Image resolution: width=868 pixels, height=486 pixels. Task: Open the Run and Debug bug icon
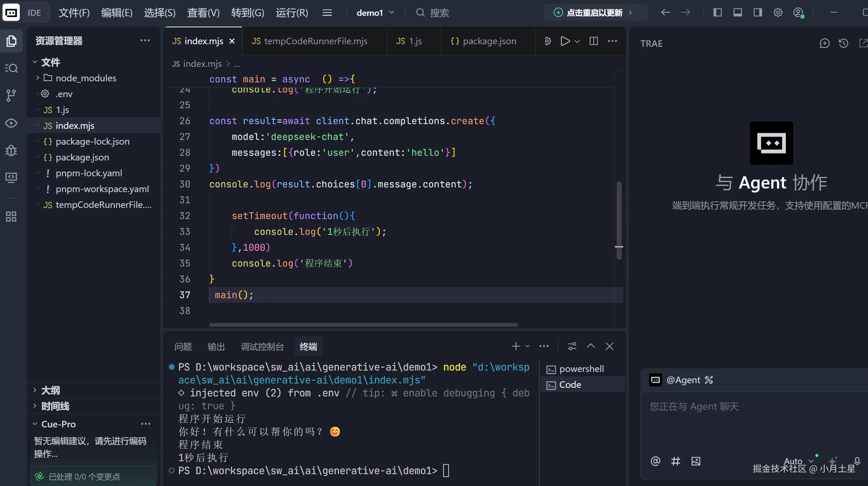pyautogui.click(x=11, y=150)
